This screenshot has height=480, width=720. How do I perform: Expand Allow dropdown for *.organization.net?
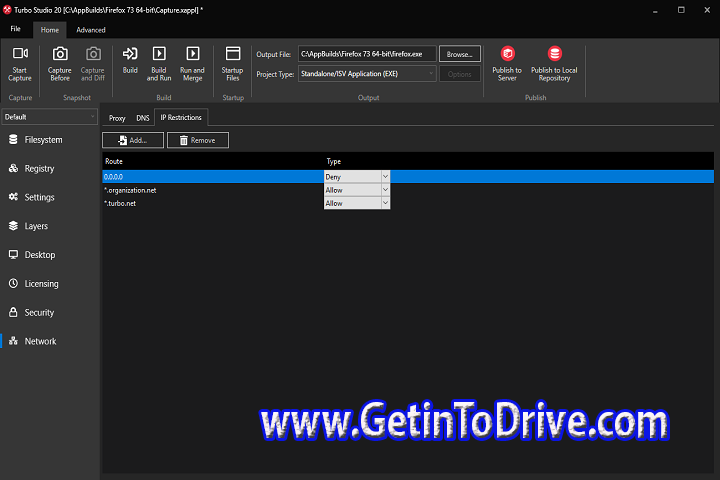tap(385, 190)
